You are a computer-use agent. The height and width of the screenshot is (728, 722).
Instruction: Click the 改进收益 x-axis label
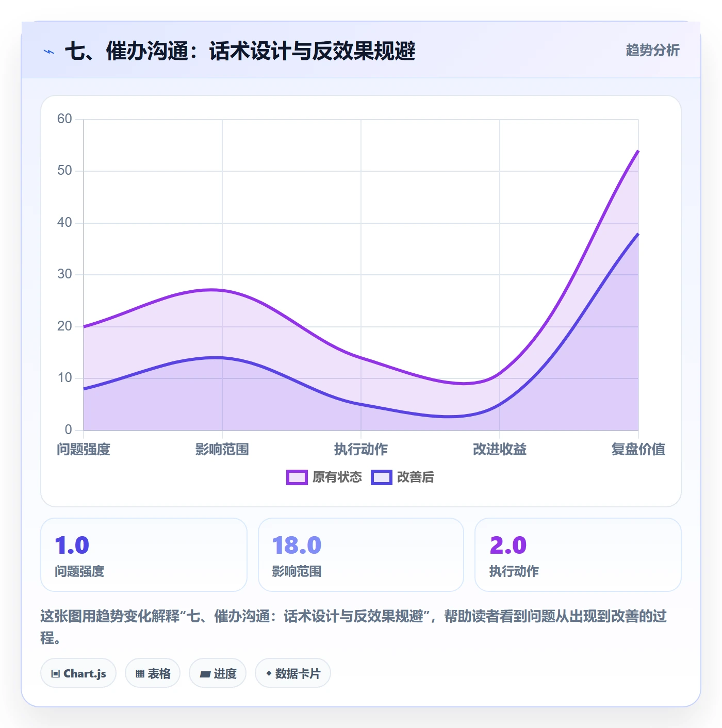(500, 450)
